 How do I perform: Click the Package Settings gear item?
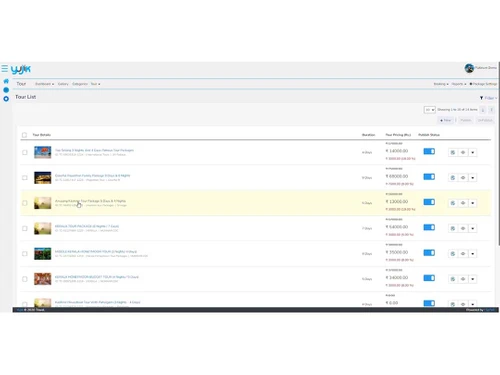pyautogui.click(x=483, y=84)
